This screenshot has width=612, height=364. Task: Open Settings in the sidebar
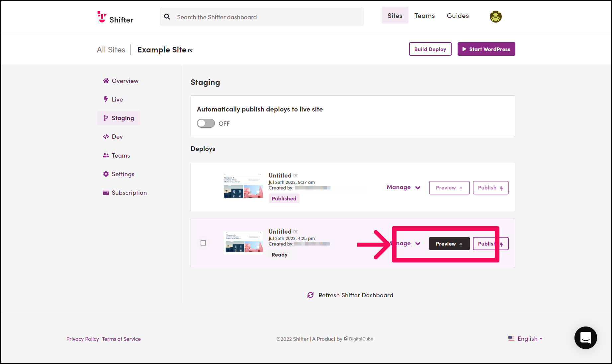tap(119, 174)
